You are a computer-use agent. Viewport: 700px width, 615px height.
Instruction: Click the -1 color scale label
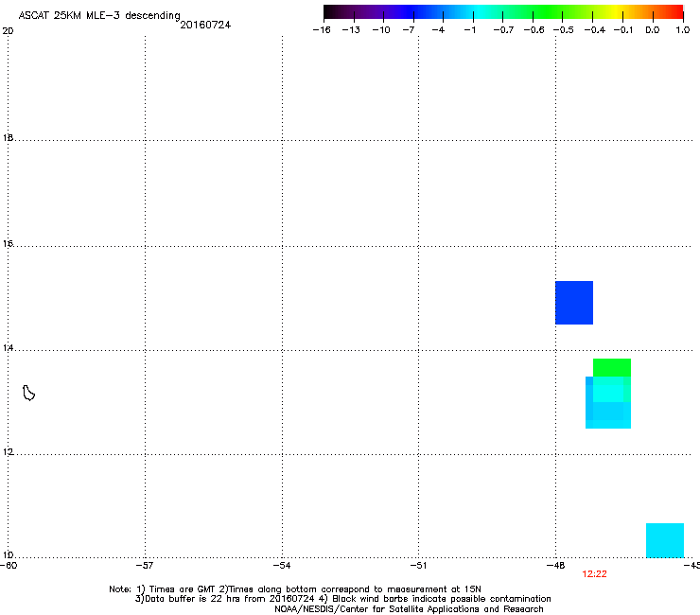(x=469, y=30)
